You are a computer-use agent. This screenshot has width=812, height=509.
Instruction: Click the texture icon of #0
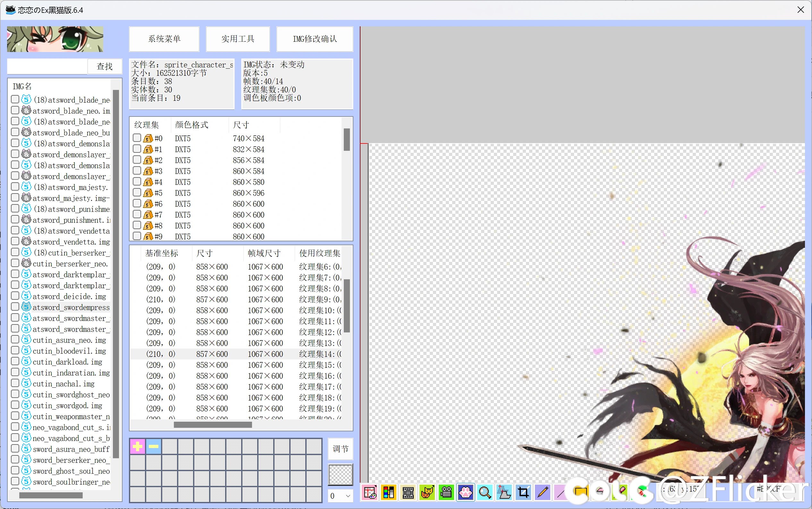(x=148, y=138)
